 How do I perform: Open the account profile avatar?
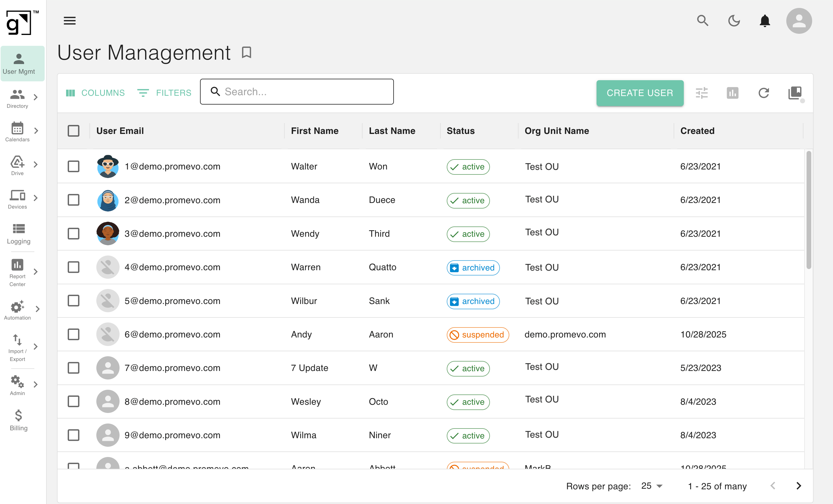point(799,21)
